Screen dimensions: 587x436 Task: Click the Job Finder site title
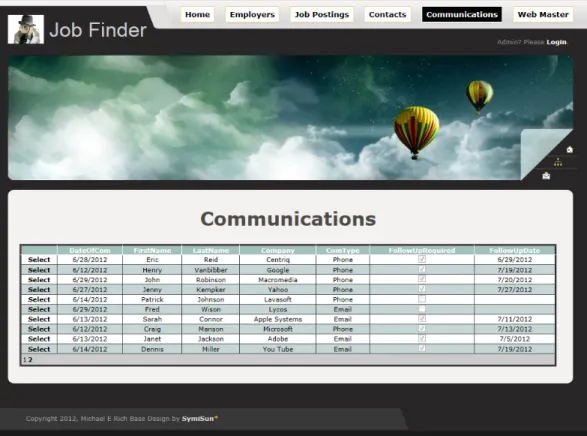tap(98, 30)
